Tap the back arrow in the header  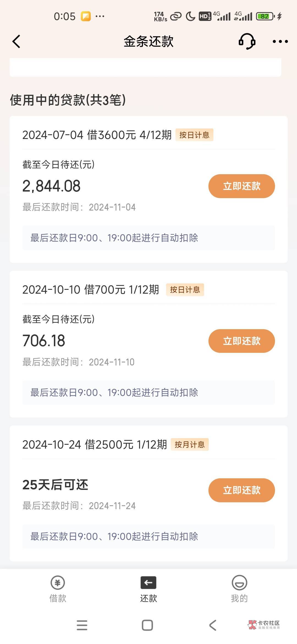pos(16,42)
